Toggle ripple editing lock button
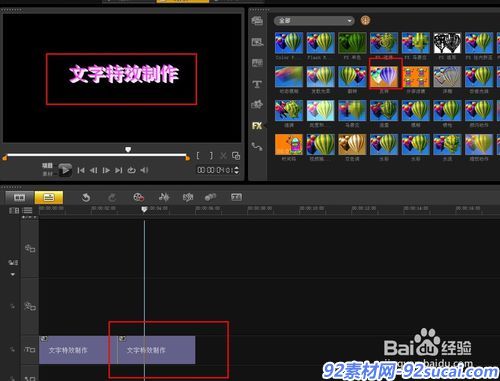 (13, 263)
